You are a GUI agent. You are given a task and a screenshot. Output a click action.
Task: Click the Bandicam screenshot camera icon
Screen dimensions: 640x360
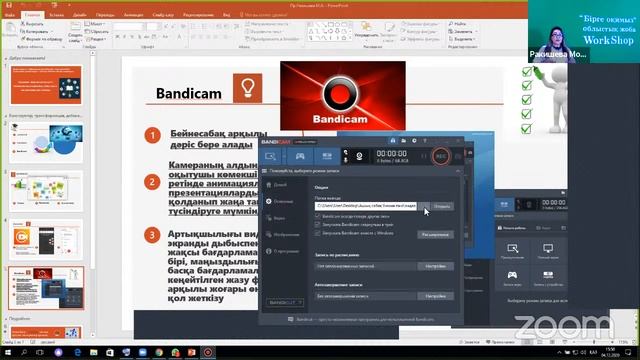(458, 156)
